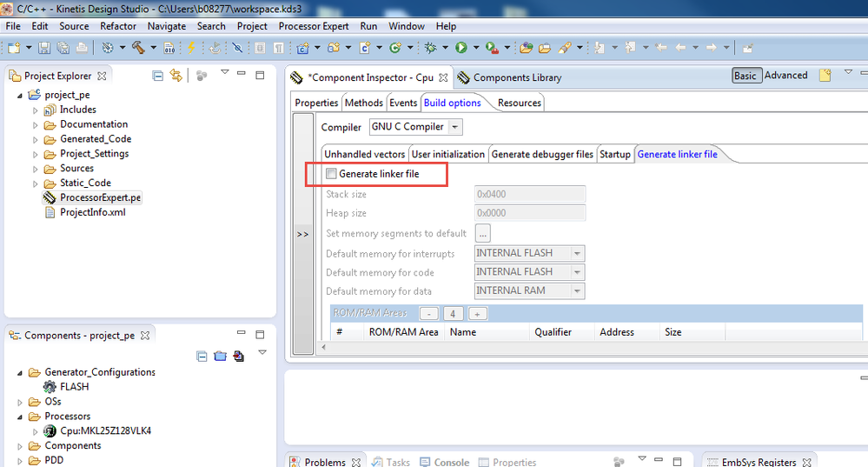Collapse the project_pe tree node
Viewport: 868px width, 467px height.
point(20,96)
